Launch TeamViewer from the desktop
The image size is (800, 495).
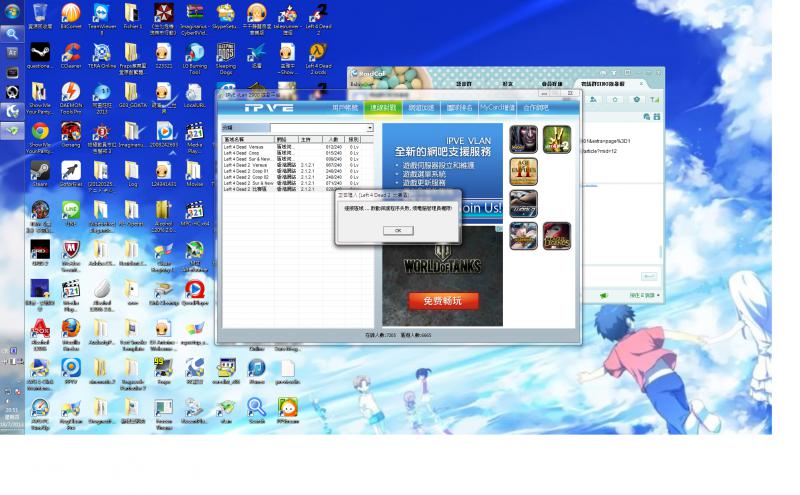coord(101,14)
